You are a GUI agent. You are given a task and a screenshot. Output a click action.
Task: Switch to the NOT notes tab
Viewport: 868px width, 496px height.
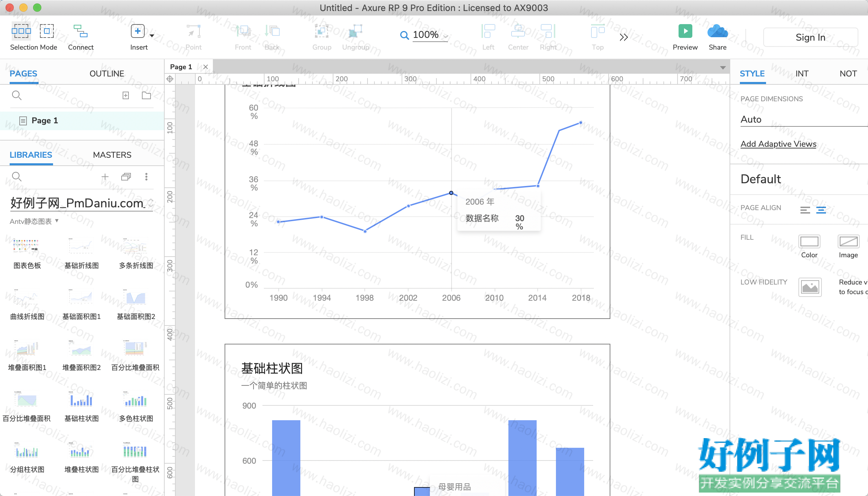click(x=848, y=73)
